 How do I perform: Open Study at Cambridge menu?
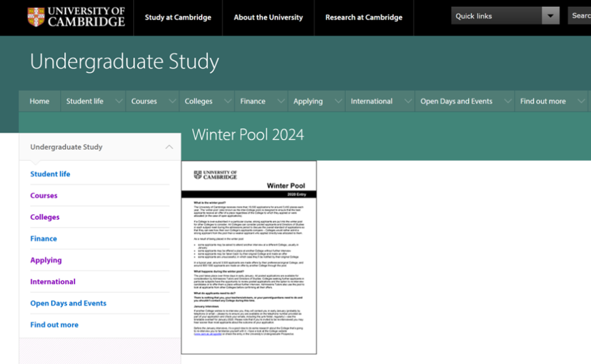178,17
